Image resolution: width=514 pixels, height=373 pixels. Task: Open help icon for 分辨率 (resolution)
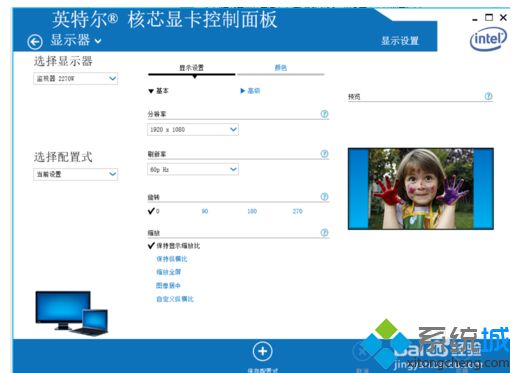point(324,114)
